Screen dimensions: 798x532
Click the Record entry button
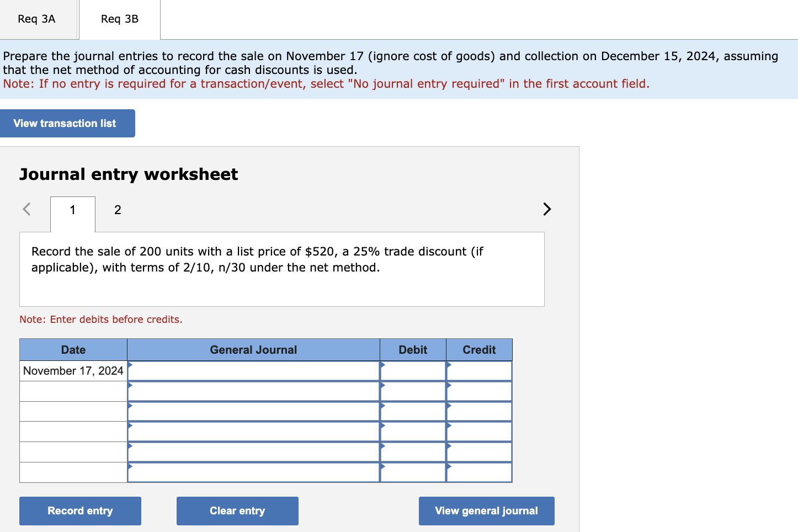tap(79, 510)
